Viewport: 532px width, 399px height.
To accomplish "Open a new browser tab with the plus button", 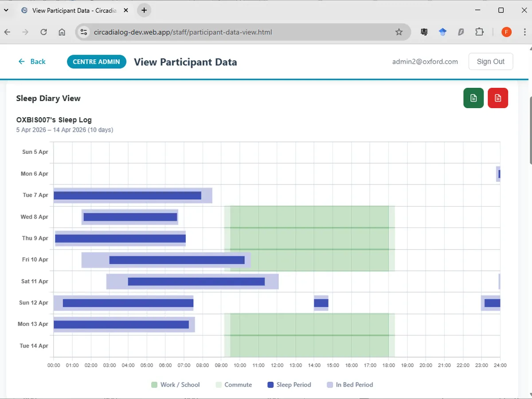I will pyautogui.click(x=144, y=10).
